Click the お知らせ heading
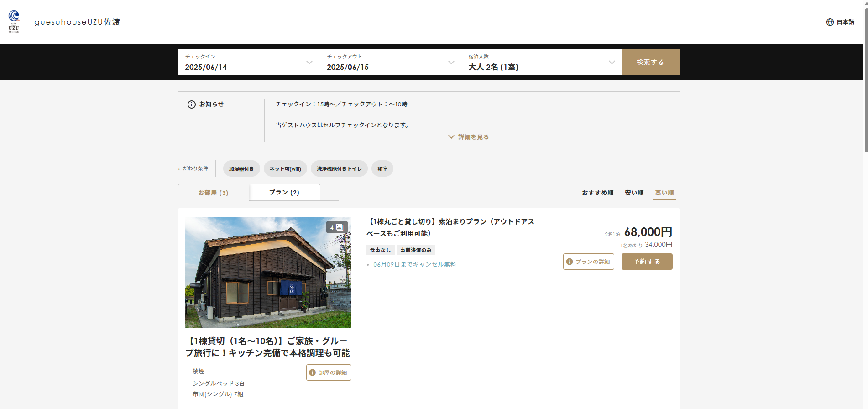Image resolution: width=868 pixels, height=409 pixels. point(211,104)
